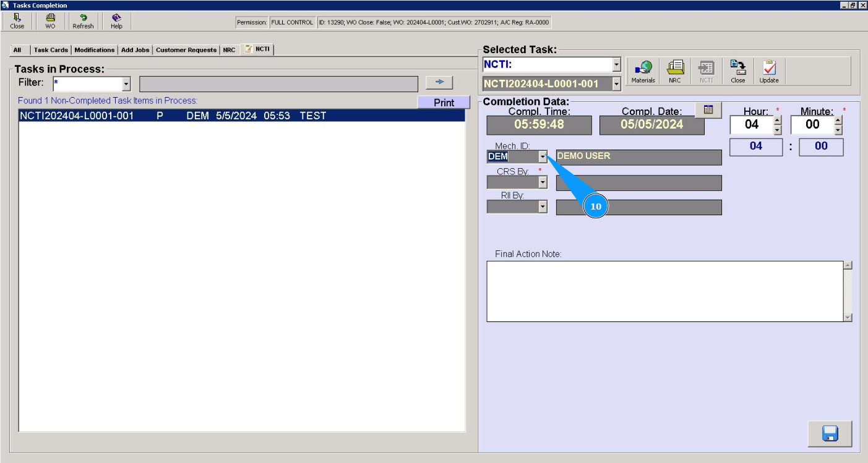The width and height of the screenshot is (868, 463).
Task: Click the floppy disk save button
Action: click(x=830, y=434)
